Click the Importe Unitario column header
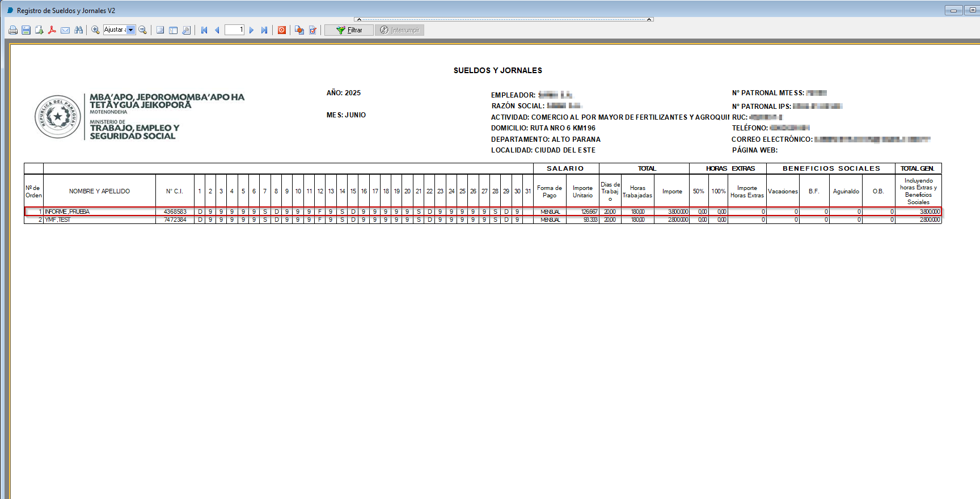 pos(582,192)
